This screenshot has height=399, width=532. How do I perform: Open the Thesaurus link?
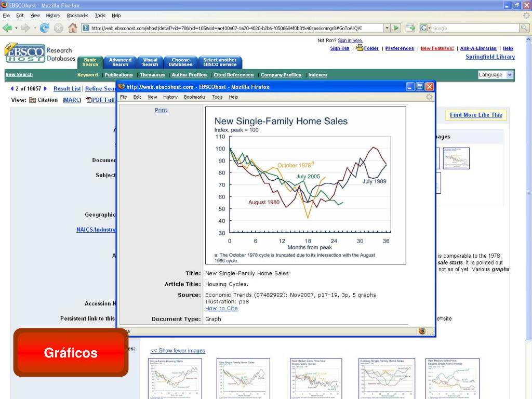coord(152,75)
